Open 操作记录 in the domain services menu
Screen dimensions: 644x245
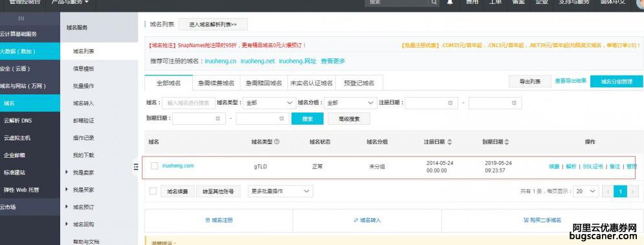point(83,138)
